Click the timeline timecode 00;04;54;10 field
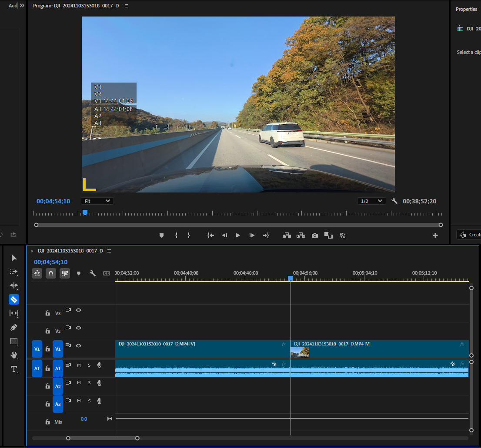This screenshot has height=448, width=481. pyautogui.click(x=51, y=262)
